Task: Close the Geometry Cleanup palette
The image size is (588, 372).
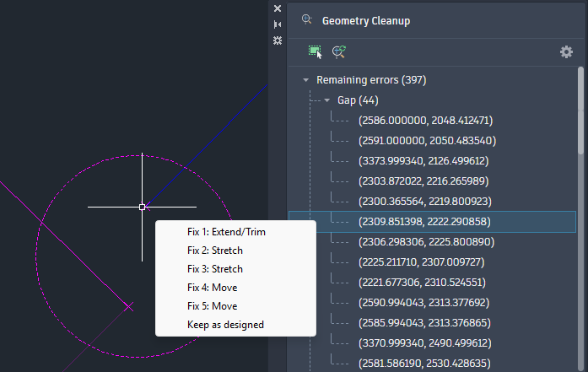Action: point(278,8)
